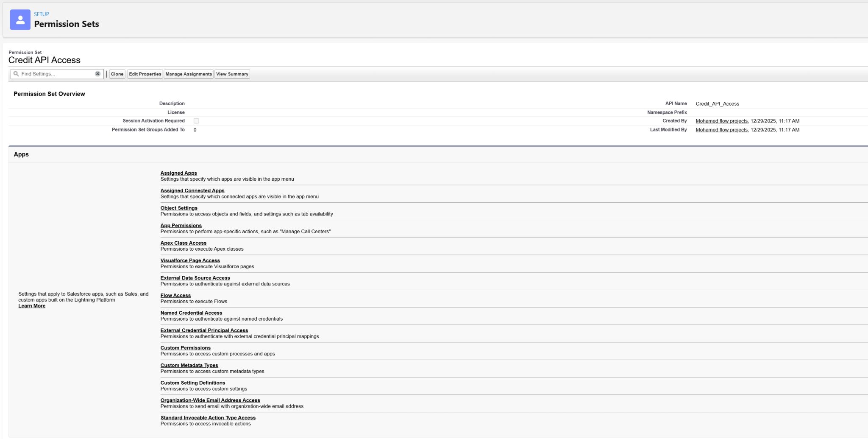Open Created By Mohamed flow projects link

(x=722, y=121)
